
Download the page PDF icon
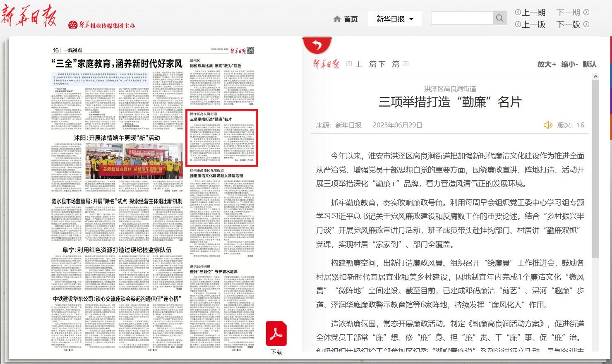[x=276, y=333]
